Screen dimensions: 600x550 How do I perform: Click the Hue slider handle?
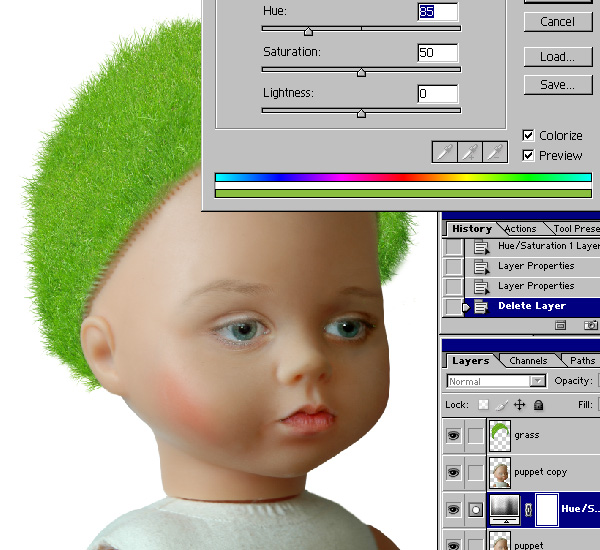(x=308, y=32)
